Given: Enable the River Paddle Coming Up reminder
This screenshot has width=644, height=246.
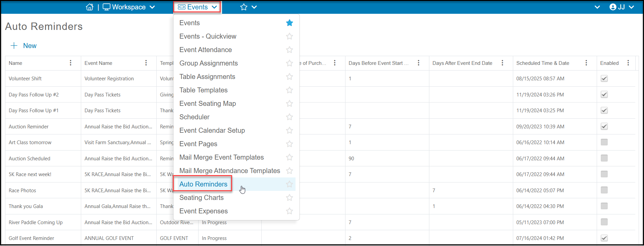Looking at the screenshot, I should tap(604, 222).
